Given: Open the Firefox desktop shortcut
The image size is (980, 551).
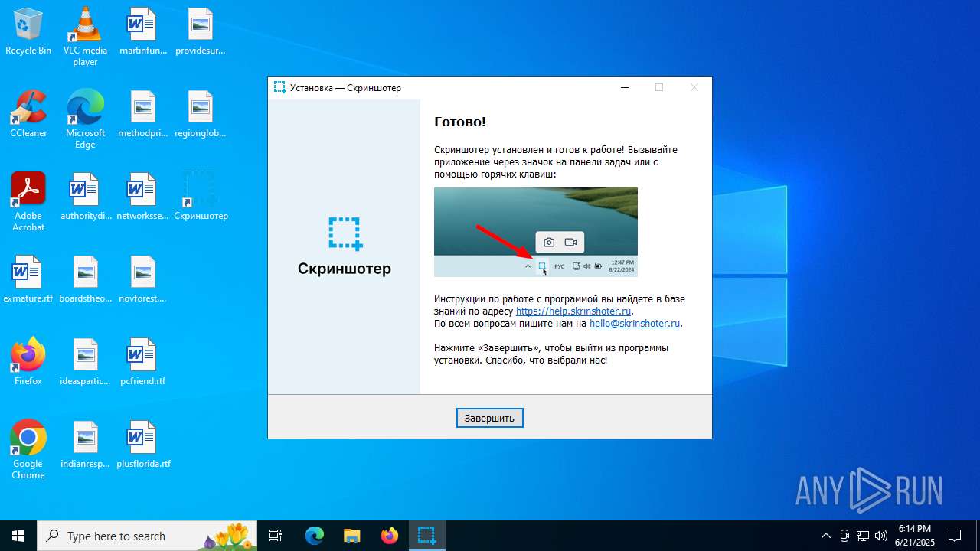Looking at the screenshot, I should [x=28, y=362].
